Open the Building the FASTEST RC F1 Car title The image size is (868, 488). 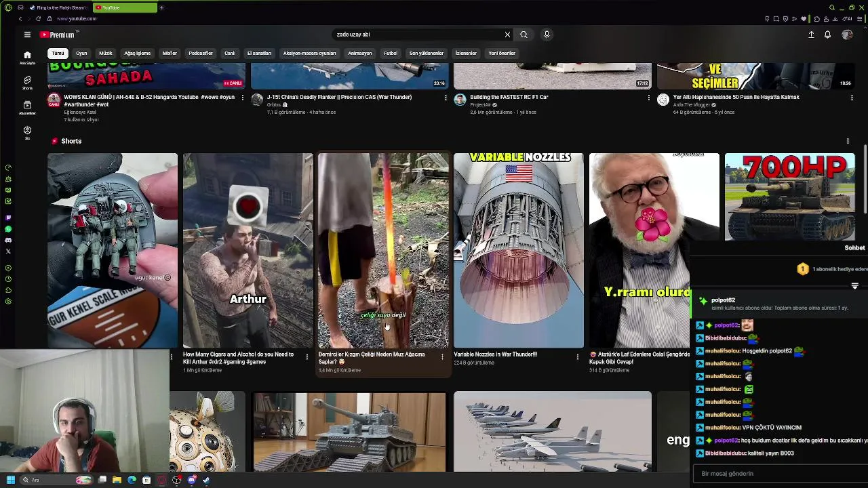509,97
